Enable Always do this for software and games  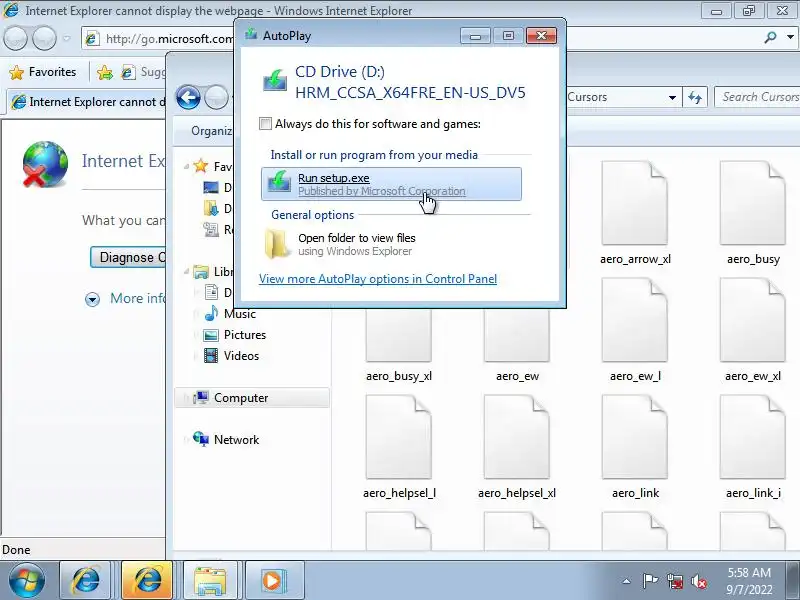(265, 123)
